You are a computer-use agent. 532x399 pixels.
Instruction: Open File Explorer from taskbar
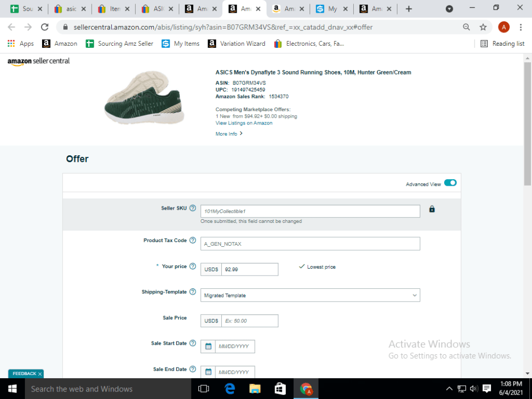(x=255, y=389)
